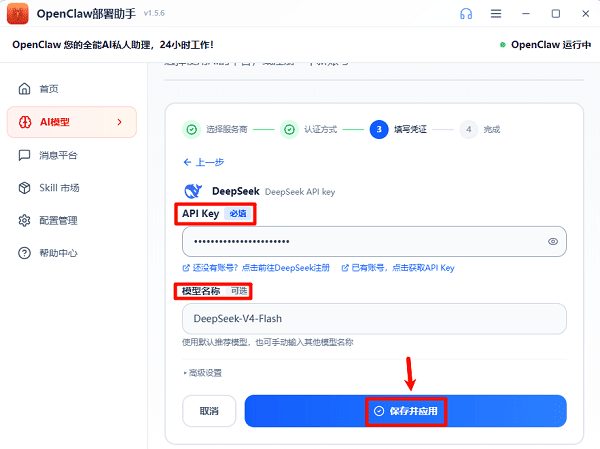Go back with 上一步 link
Screen dimensions: 600x449
204,162
